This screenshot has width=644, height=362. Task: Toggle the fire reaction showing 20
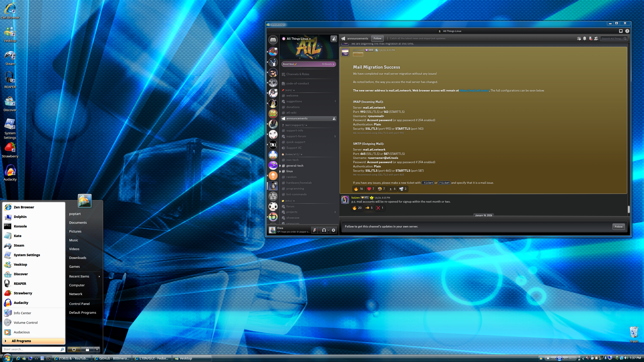[x=357, y=208]
